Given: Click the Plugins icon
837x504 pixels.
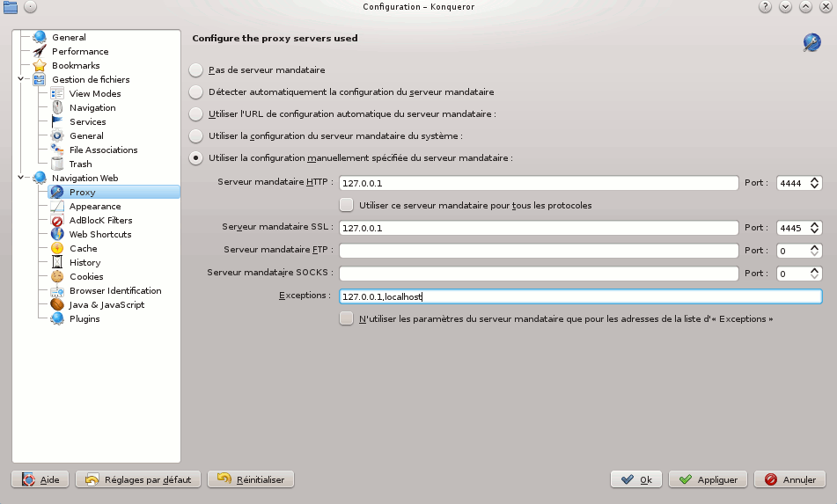Looking at the screenshot, I should (x=57, y=319).
